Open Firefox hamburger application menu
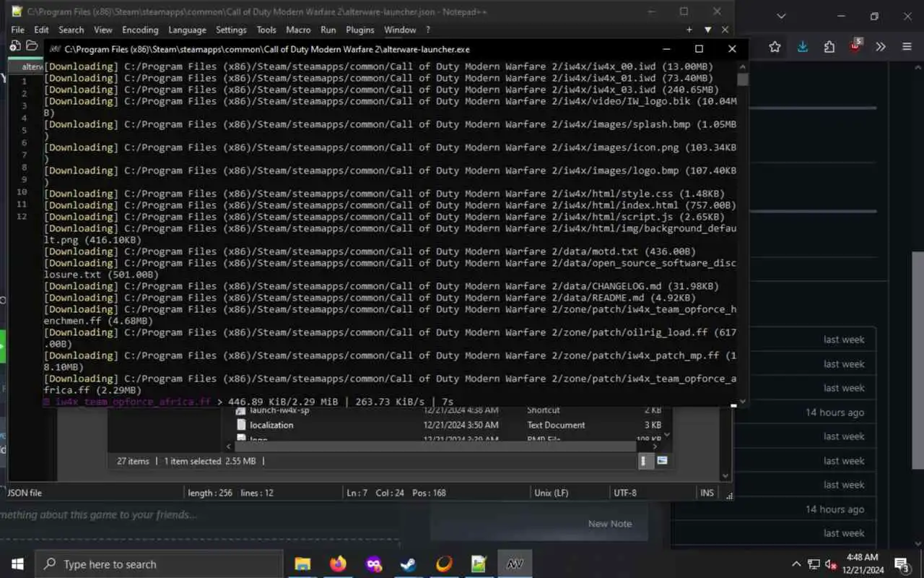Image resolution: width=924 pixels, height=578 pixels. (907, 47)
